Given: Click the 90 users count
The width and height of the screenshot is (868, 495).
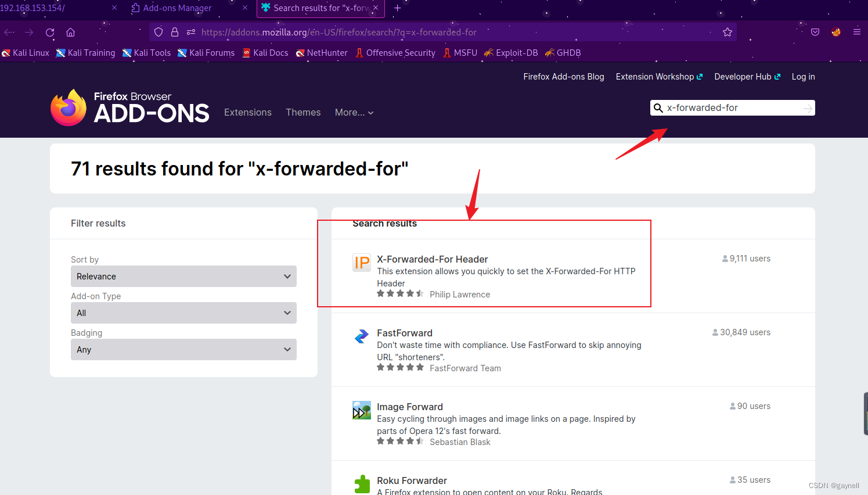Looking at the screenshot, I should click(x=750, y=406).
